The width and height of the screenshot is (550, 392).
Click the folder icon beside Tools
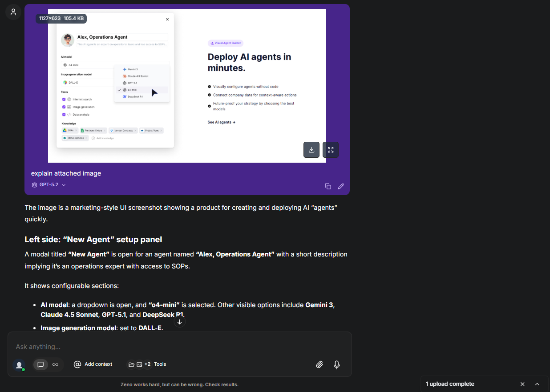point(131,364)
